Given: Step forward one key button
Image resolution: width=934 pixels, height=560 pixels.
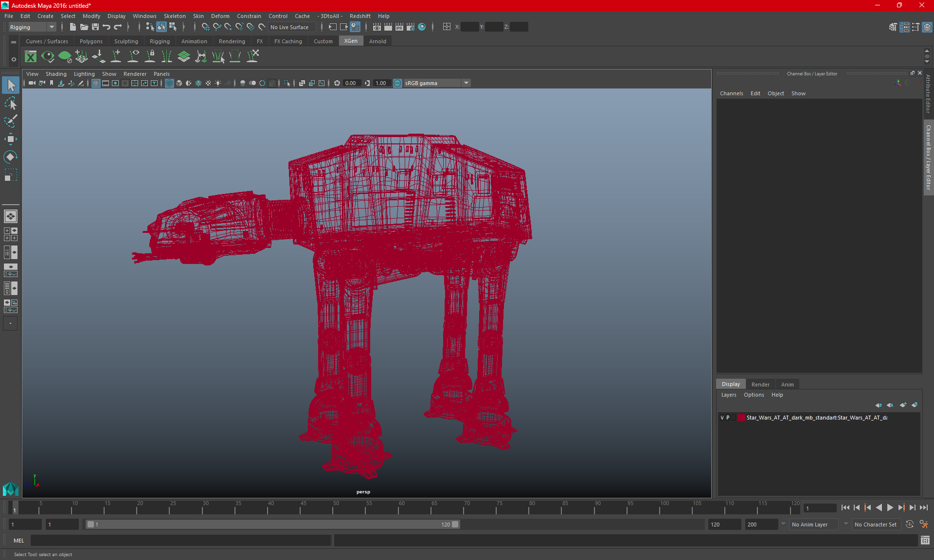Looking at the screenshot, I should tap(901, 507).
